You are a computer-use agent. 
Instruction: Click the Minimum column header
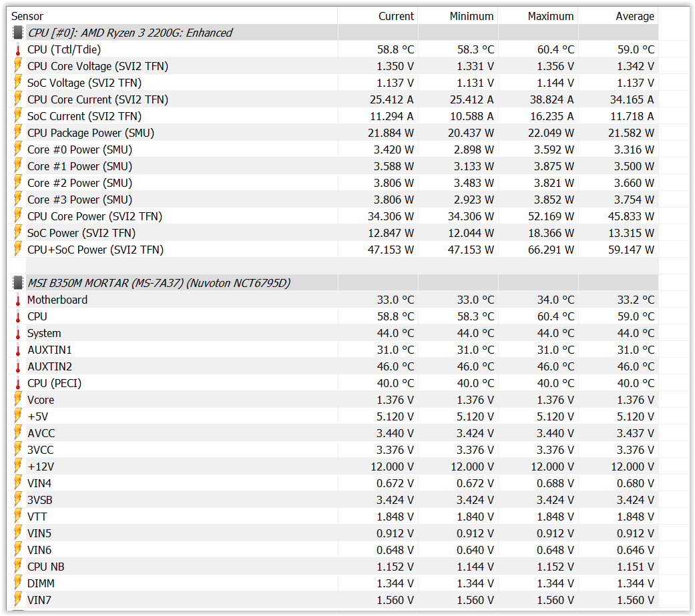coord(472,16)
